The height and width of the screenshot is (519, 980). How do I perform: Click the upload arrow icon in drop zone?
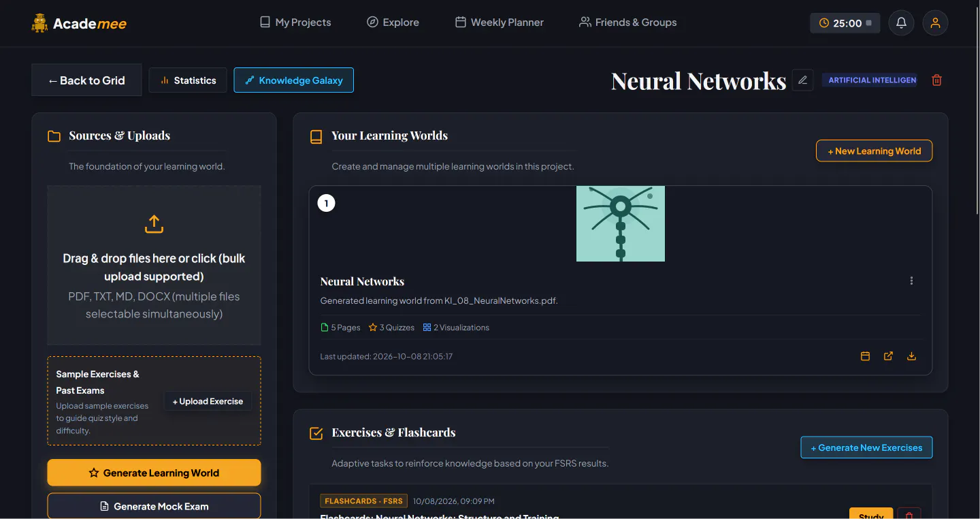pyautogui.click(x=154, y=223)
